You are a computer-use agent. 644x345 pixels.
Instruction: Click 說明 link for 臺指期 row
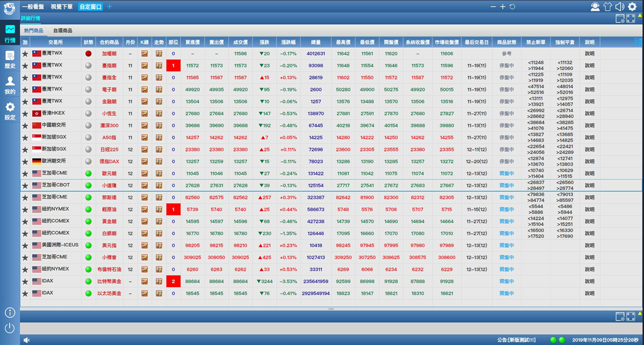589,66
